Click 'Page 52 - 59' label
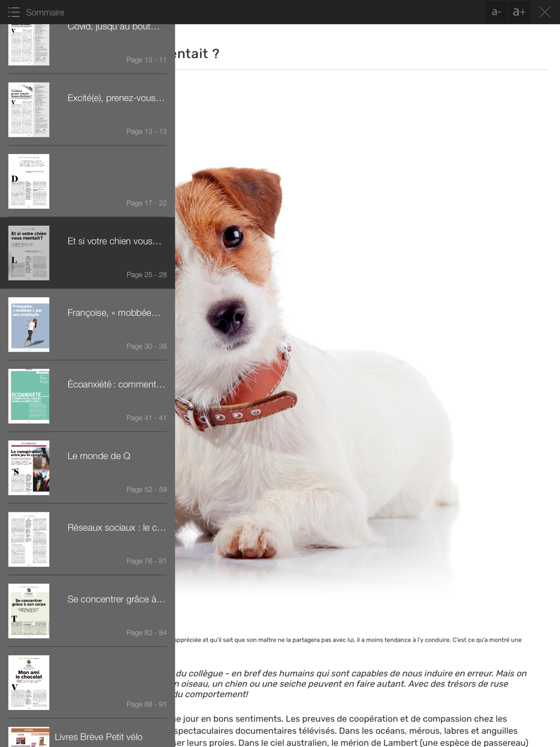The image size is (560, 747). pos(146,490)
